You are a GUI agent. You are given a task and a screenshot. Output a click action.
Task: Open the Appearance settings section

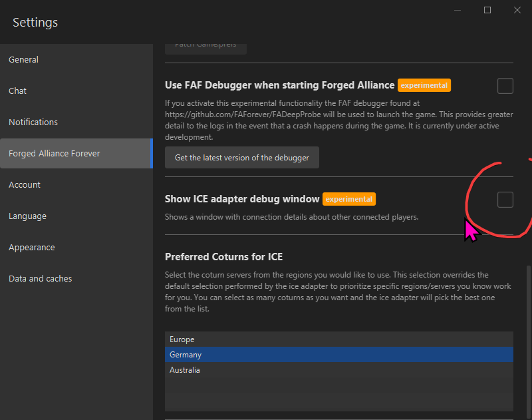pos(76,247)
